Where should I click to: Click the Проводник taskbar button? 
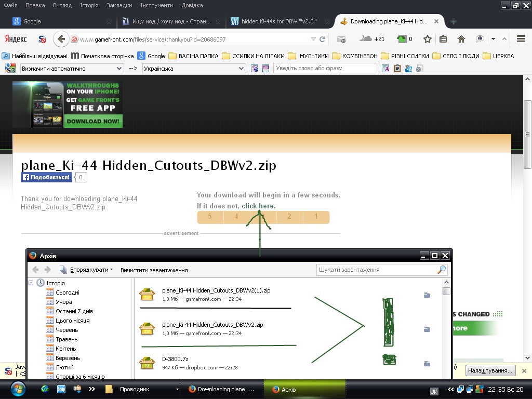141,389
